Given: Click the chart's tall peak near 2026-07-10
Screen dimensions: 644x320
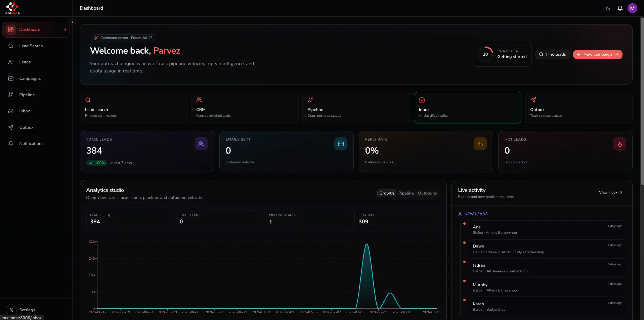Looking at the screenshot, I should click(367, 244).
